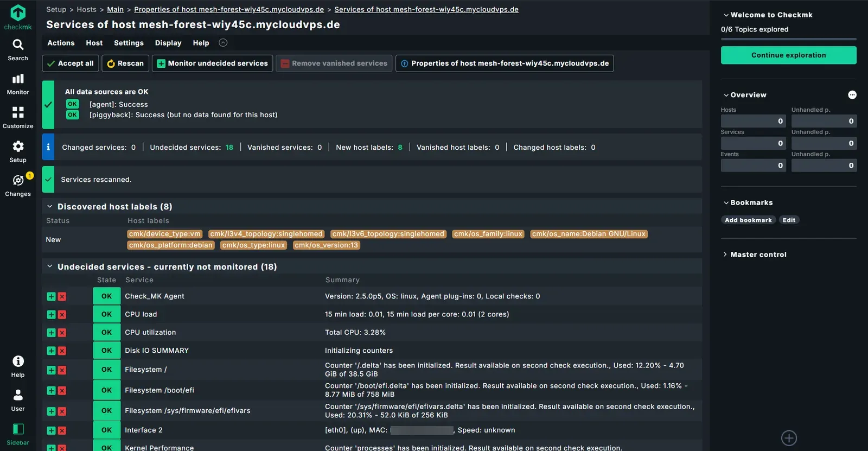Viewport: 868px width, 451px height.
Task: Click Add bookmark button
Action: (748, 220)
